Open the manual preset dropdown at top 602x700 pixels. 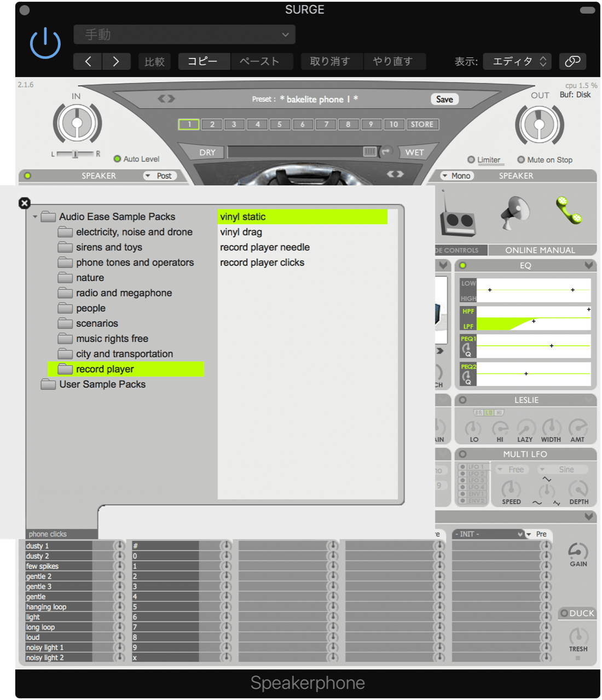pyautogui.click(x=184, y=34)
